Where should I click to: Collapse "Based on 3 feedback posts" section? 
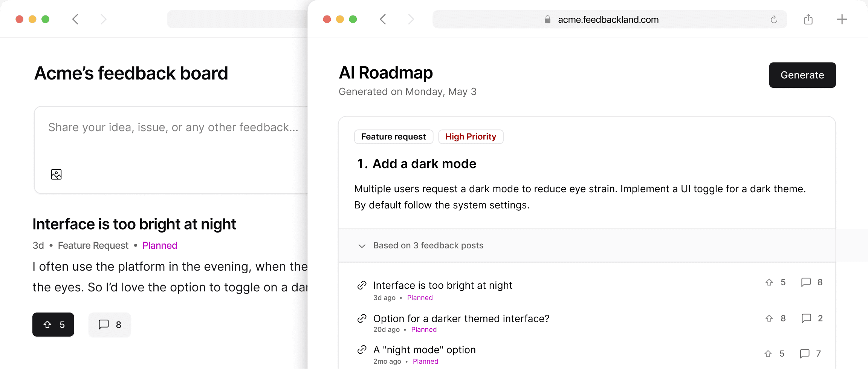tap(362, 246)
